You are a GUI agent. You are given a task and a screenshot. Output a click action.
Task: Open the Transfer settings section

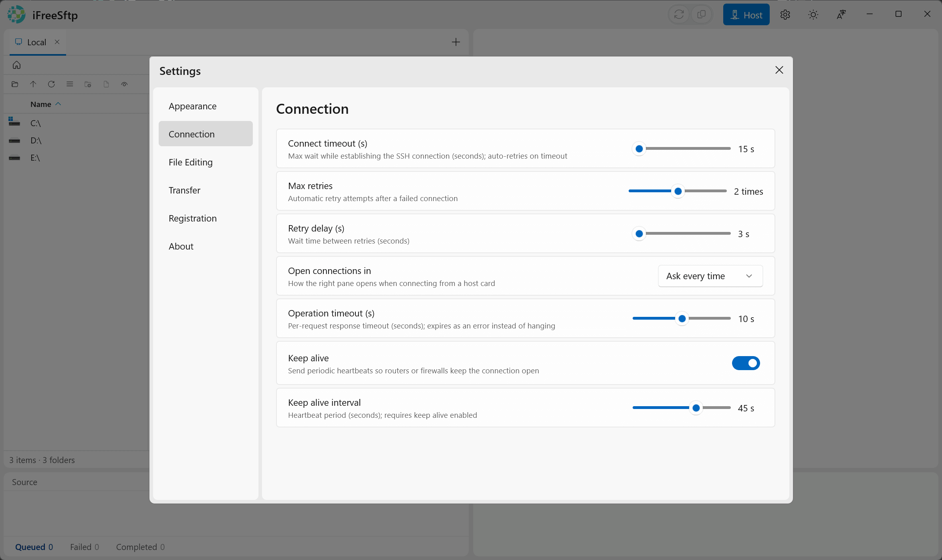coord(206,190)
